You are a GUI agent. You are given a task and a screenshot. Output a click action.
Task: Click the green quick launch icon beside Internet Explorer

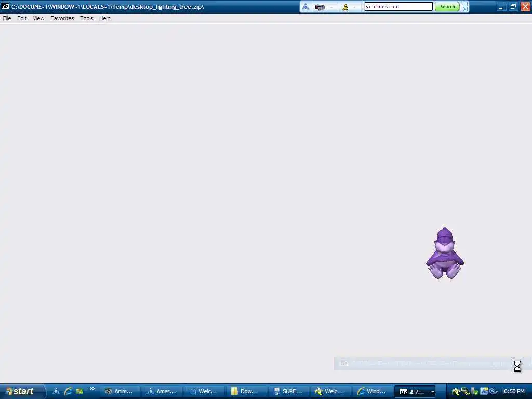tap(79, 391)
